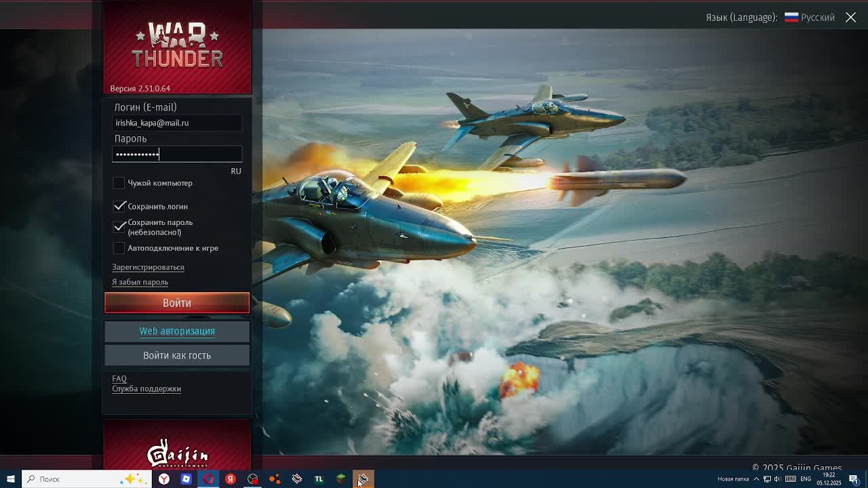Uncheck the Сохранить пароль checkbox

tap(119, 226)
